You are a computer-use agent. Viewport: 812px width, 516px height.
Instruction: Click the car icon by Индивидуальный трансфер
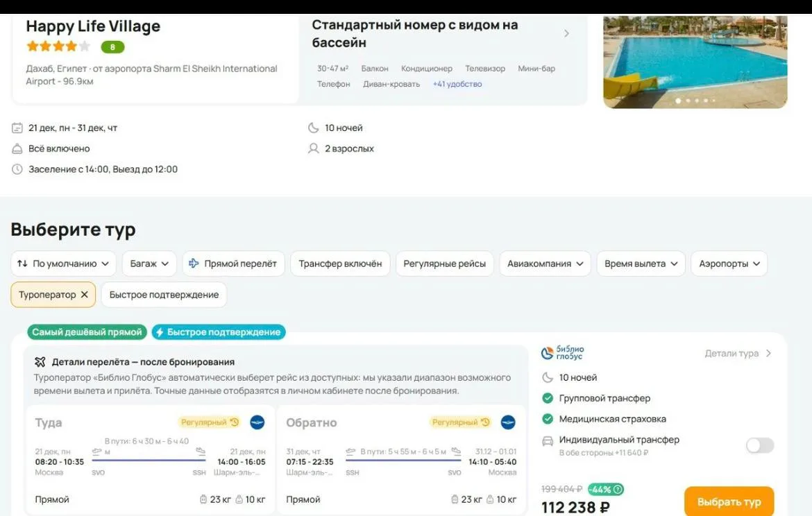[x=548, y=441]
